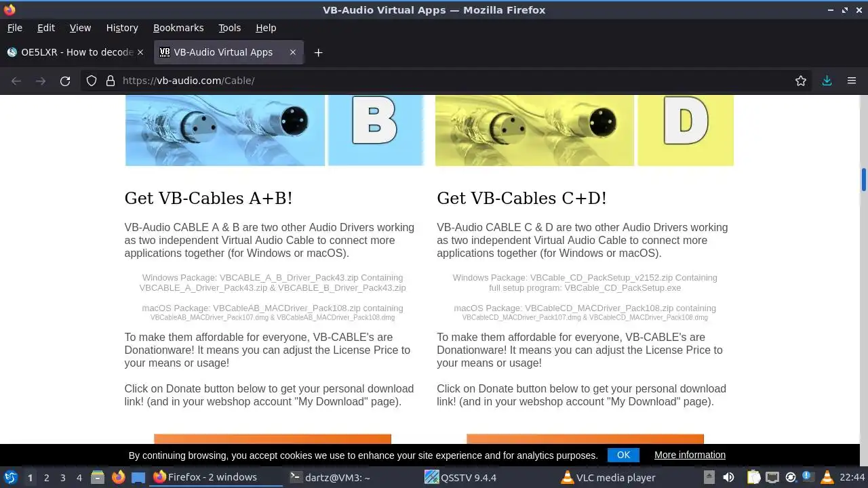Open the More information cookie link

pos(690,455)
